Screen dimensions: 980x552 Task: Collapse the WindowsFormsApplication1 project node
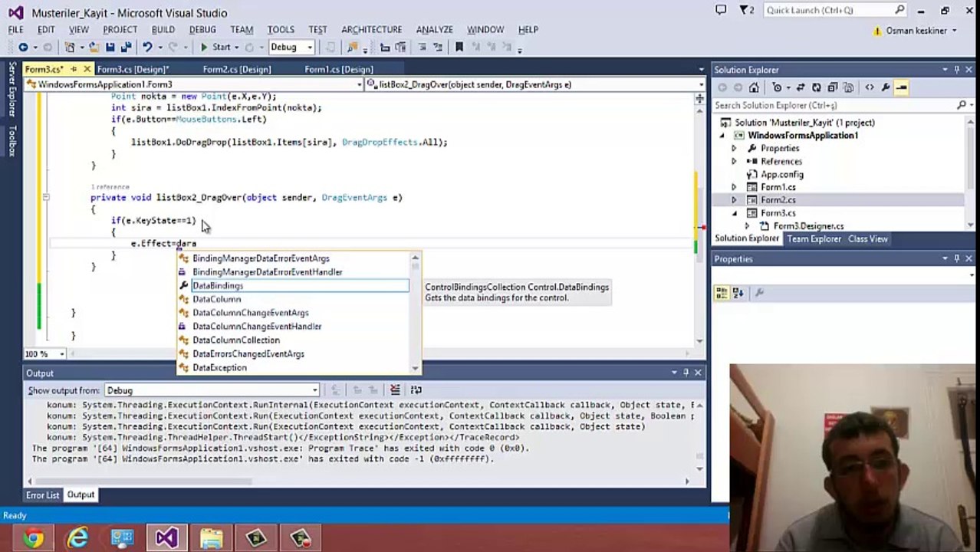(722, 136)
